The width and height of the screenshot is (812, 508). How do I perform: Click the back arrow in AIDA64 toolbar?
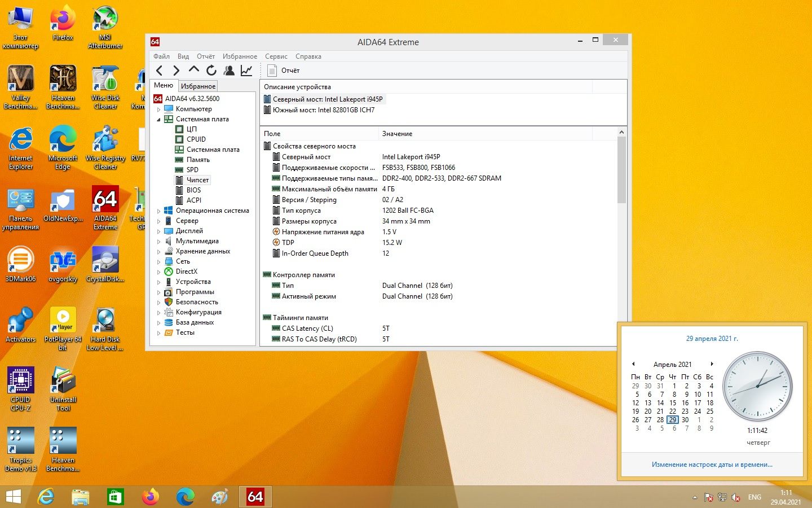160,71
